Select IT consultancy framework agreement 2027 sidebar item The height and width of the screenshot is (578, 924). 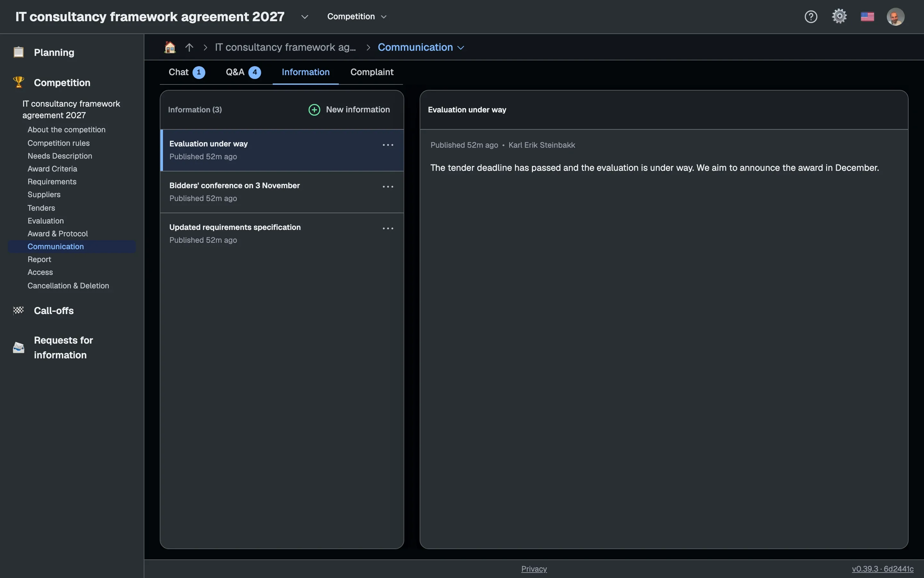coord(71,109)
